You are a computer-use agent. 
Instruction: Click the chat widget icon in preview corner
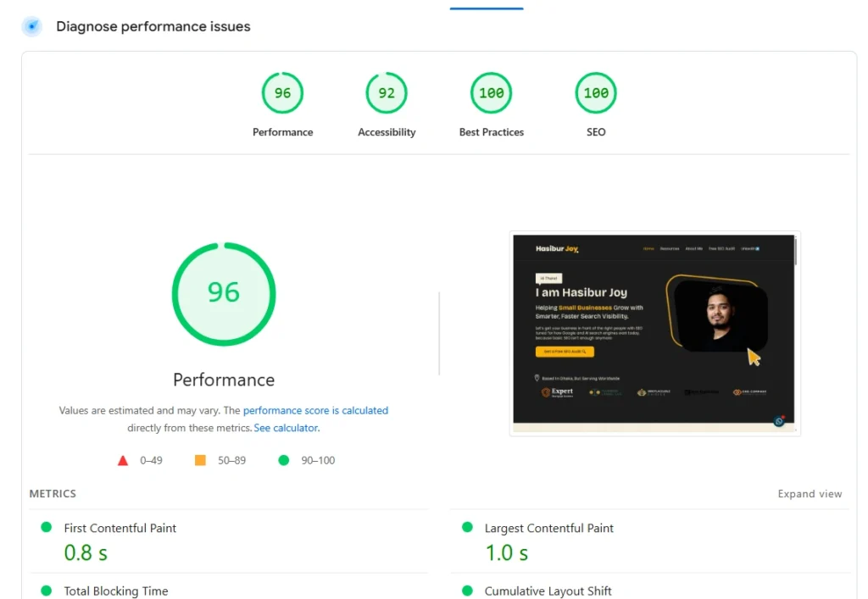click(x=779, y=419)
